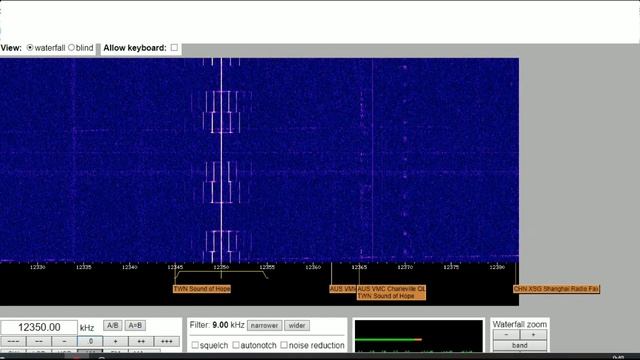Click the yellow filter passband indicator on scale
This screenshot has height=360, width=640.
pos(221,274)
